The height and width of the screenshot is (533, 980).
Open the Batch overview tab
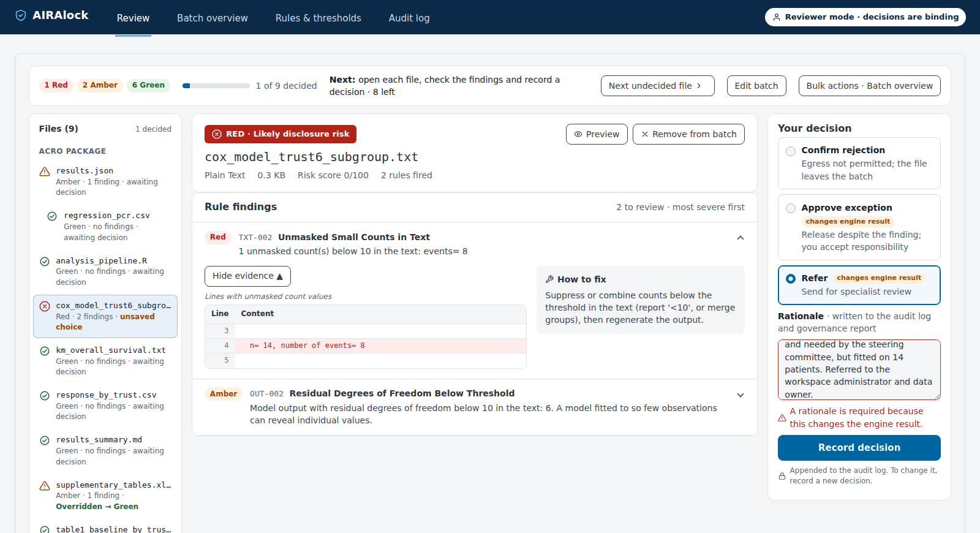click(x=213, y=18)
